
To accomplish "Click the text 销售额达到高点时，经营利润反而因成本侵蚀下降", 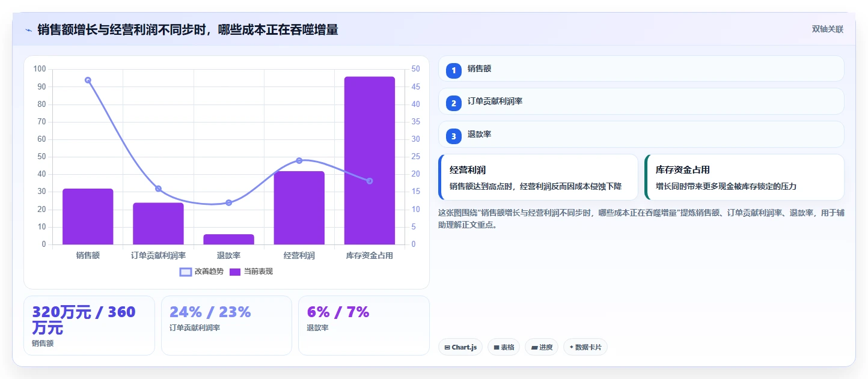I will pos(536,186).
